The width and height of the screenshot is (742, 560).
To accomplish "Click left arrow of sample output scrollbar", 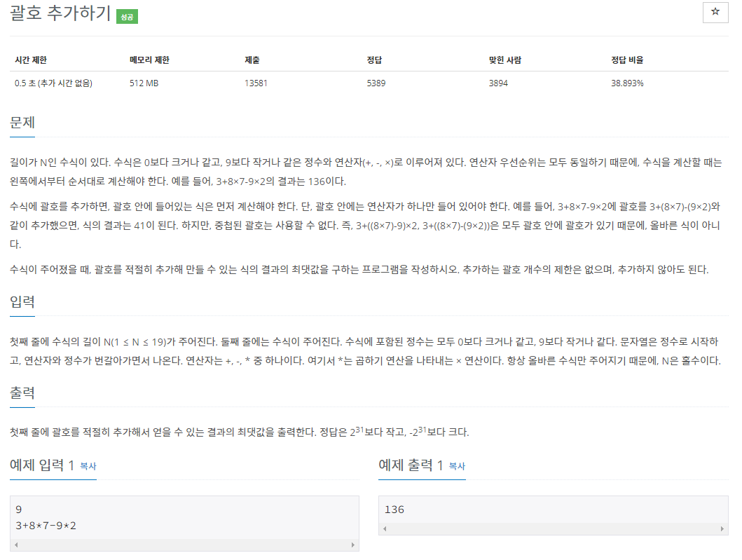I will [385, 528].
